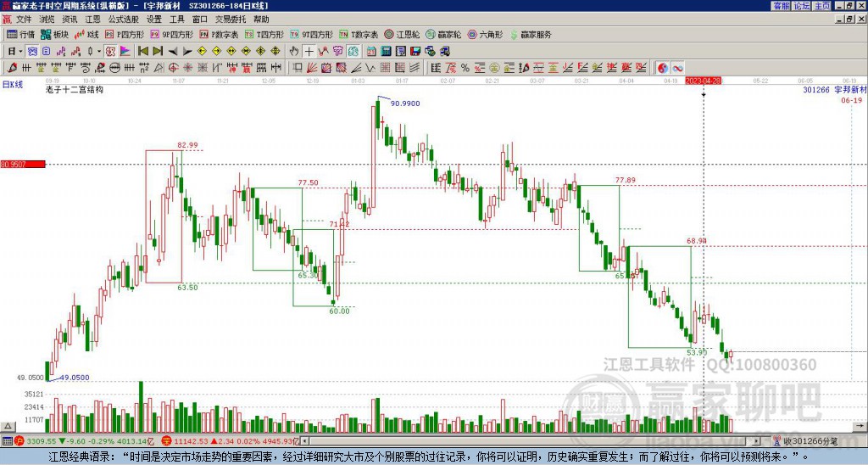Open the 板块 sector view
The height and width of the screenshot is (465, 868).
coord(54,34)
